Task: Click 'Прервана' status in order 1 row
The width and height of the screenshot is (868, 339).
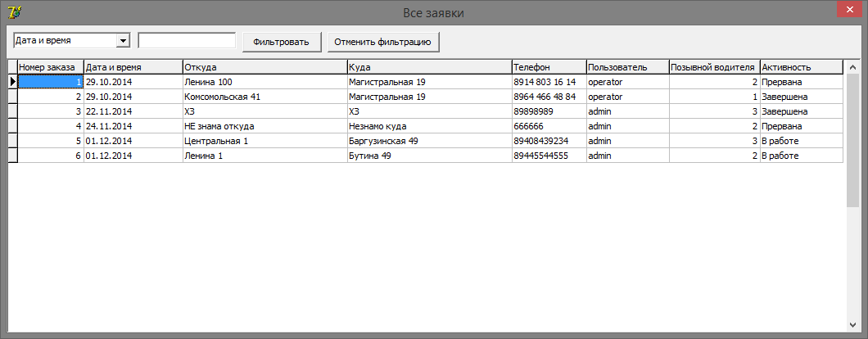Action: pos(802,82)
